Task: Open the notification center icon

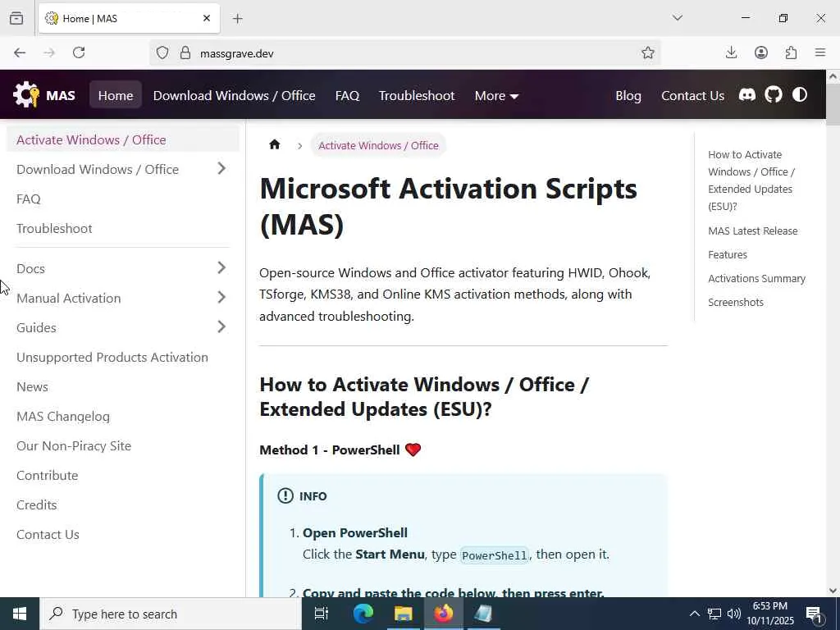Action: click(814, 614)
